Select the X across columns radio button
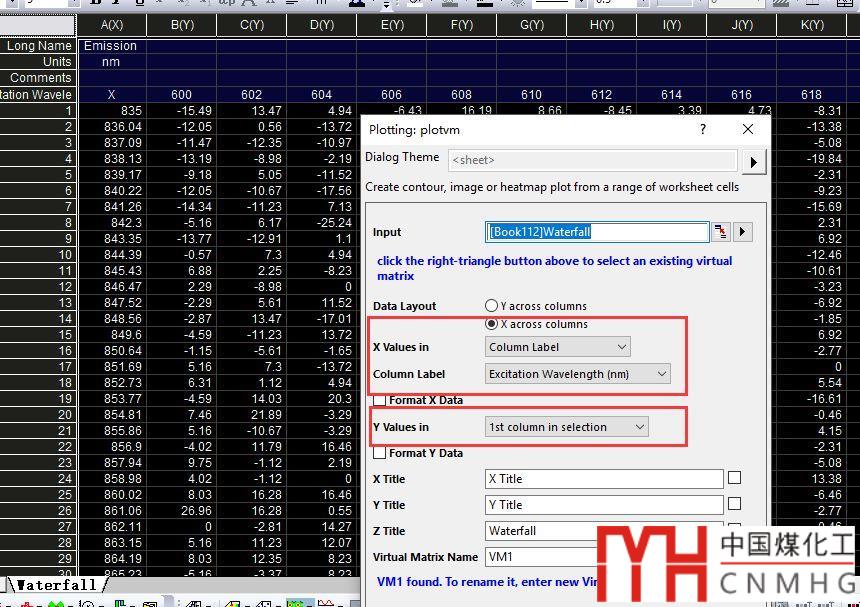The height and width of the screenshot is (607, 860). pyautogui.click(x=491, y=324)
